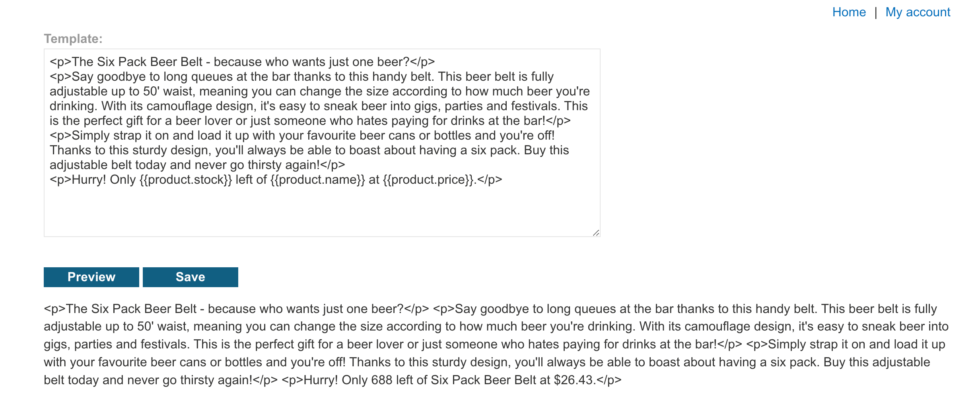Image resolution: width=980 pixels, height=420 pixels.
Task: Click the rendered price $26.43 in preview
Action: click(x=573, y=380)
